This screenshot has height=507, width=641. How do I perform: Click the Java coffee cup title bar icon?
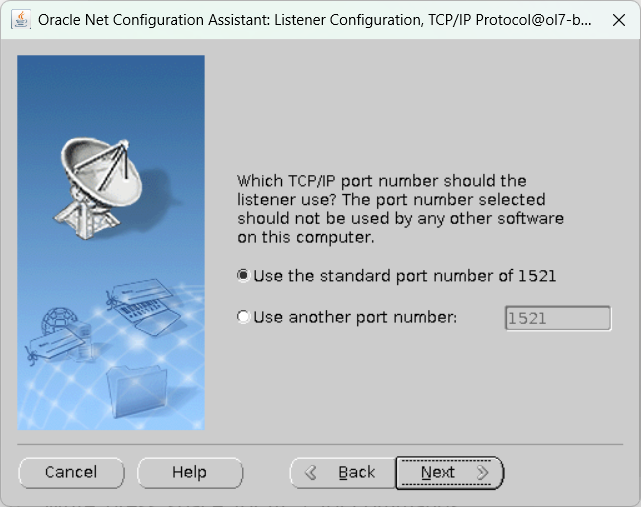click(21, 20)
